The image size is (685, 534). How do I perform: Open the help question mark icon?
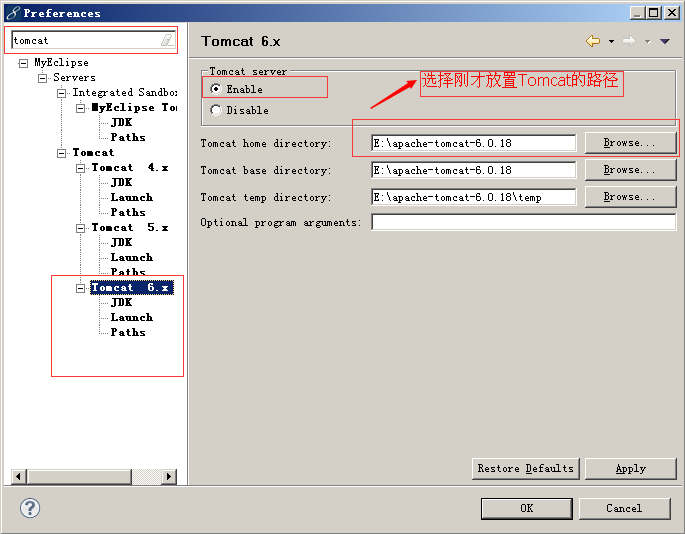pyautogui.click(x=30, y=508)
